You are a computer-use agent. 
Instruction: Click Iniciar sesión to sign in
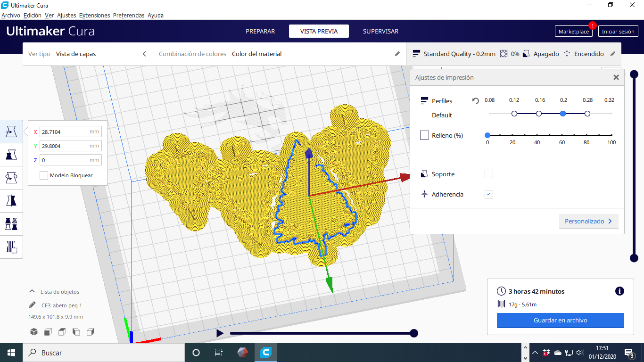pos(618,31)
